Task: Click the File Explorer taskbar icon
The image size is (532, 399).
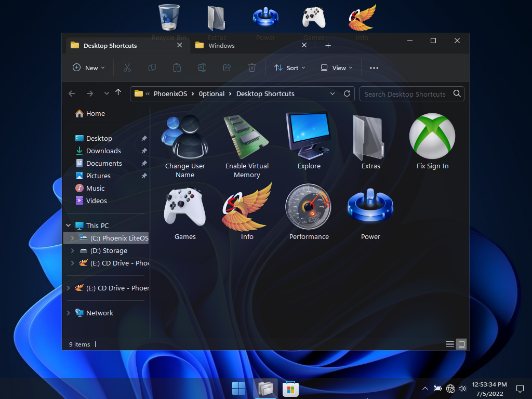Action: coord(265,389)
